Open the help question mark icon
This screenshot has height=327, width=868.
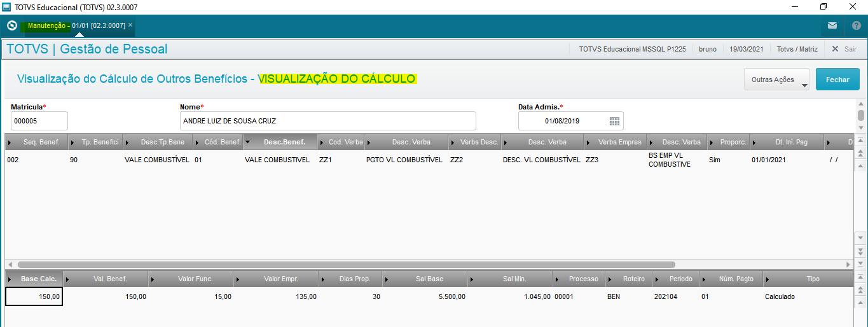point(856,25)
